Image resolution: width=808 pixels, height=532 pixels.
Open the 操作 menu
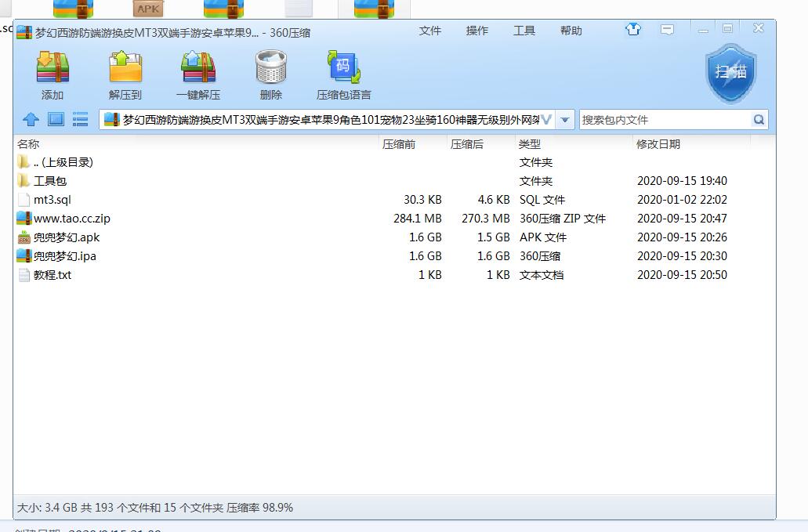tap(477, 31)
